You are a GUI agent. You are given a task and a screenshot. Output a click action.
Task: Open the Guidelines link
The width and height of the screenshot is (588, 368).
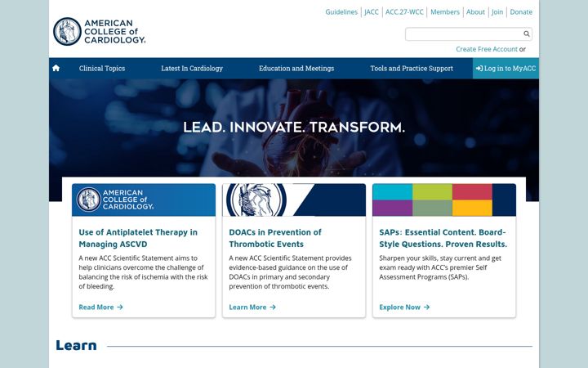click(x=341, y=12)
